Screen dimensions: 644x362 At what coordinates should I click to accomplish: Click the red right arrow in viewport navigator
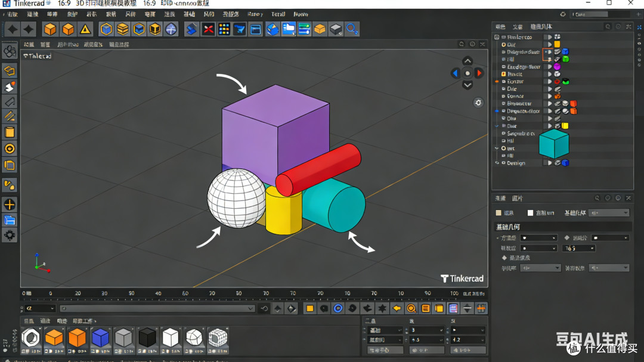tap(479, 73)
